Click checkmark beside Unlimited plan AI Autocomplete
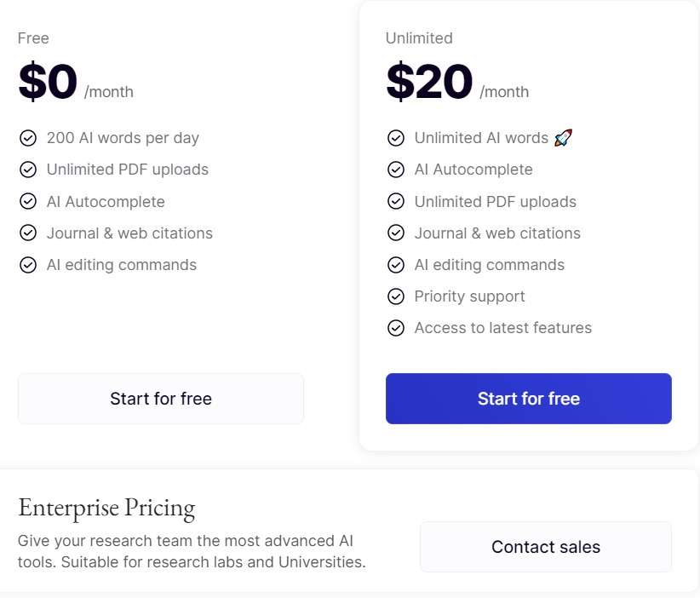The image size is (700, 598). click(x=396, y=170)
